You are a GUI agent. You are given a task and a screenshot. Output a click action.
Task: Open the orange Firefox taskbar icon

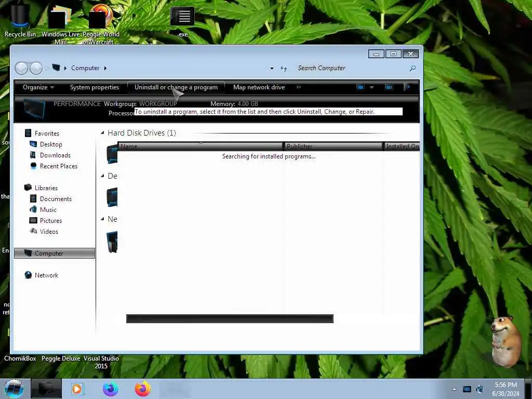tap(142, 389)
